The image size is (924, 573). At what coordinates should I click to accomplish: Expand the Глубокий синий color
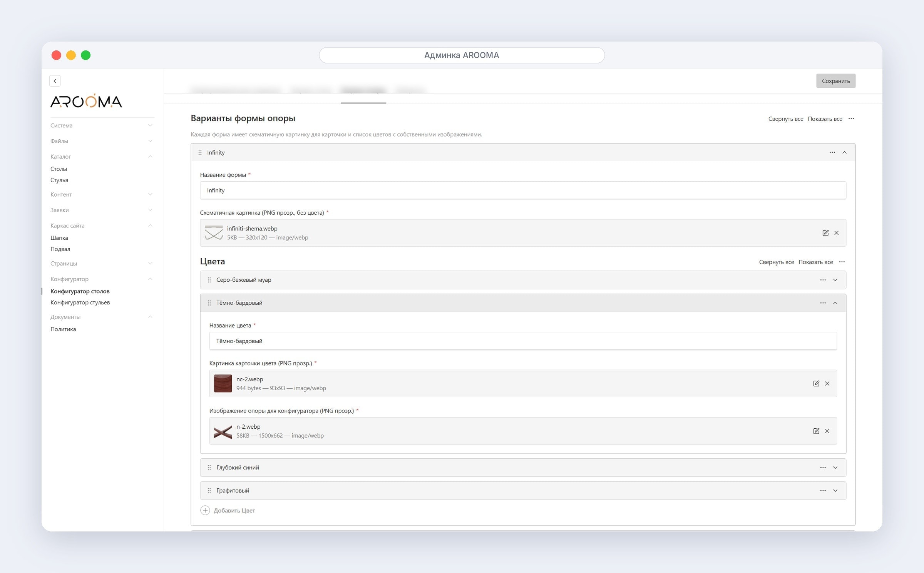835,468
